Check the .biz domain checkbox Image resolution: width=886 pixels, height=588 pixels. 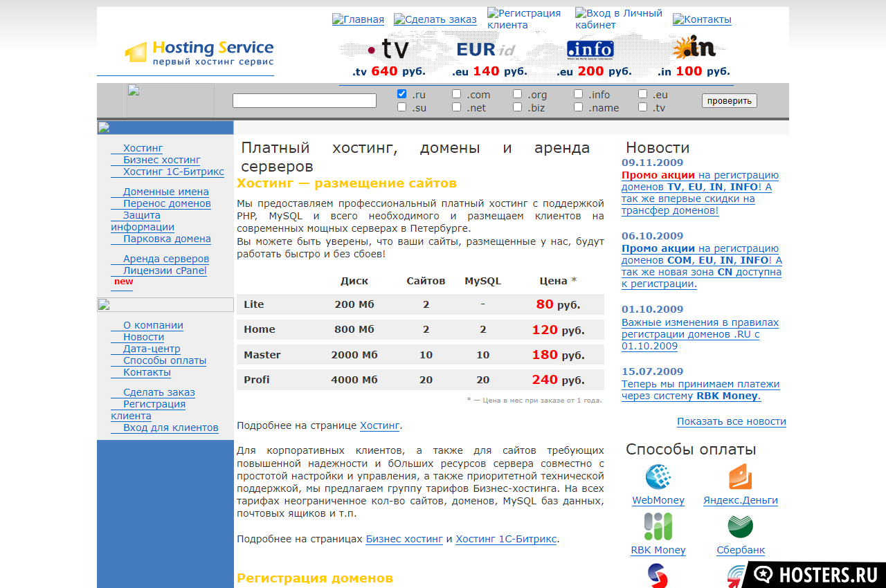point(518,107)
